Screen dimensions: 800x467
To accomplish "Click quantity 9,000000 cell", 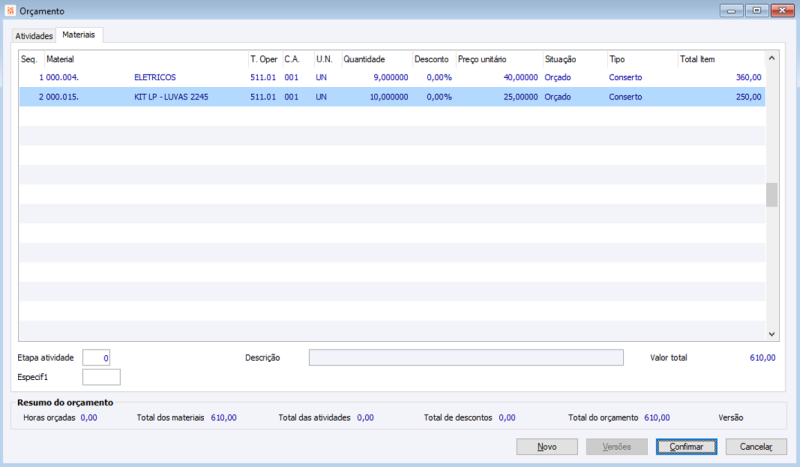I will (x=391, y=78).
